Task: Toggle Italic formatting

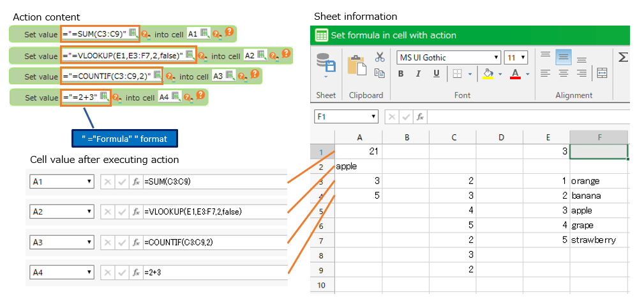Action: click(419, 73)
